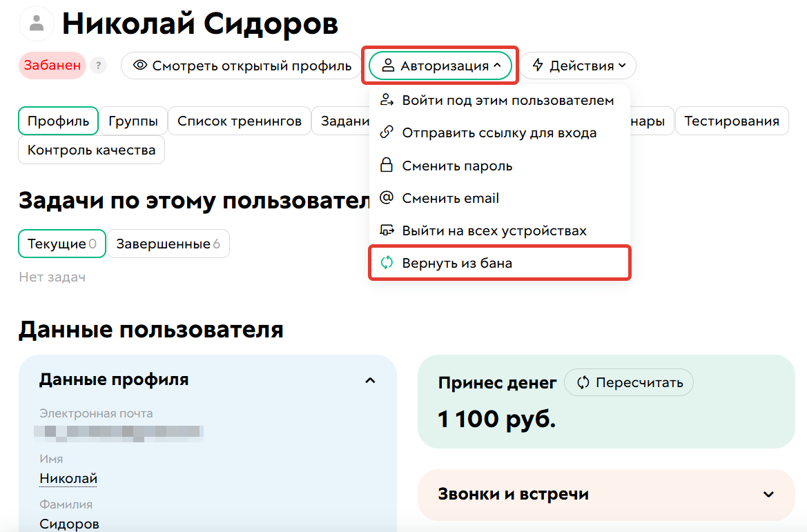Click the lightning icon on the Действия button
The height and width of the screenshot is (532, 807).
538,65
